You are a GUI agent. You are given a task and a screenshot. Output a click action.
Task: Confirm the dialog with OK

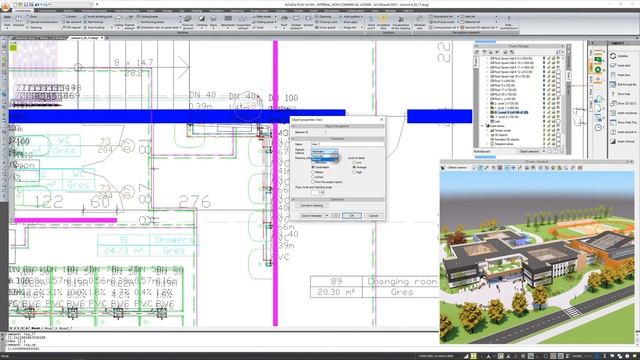point(351,216)
